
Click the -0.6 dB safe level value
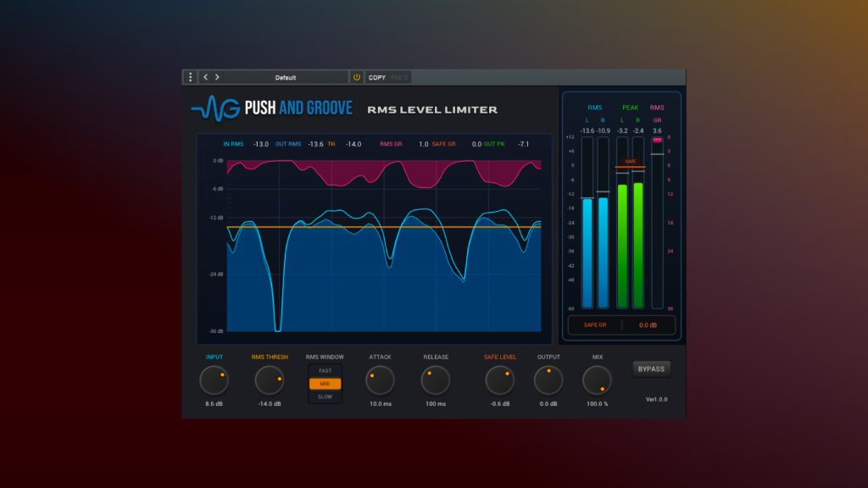[x=500, y=404]
